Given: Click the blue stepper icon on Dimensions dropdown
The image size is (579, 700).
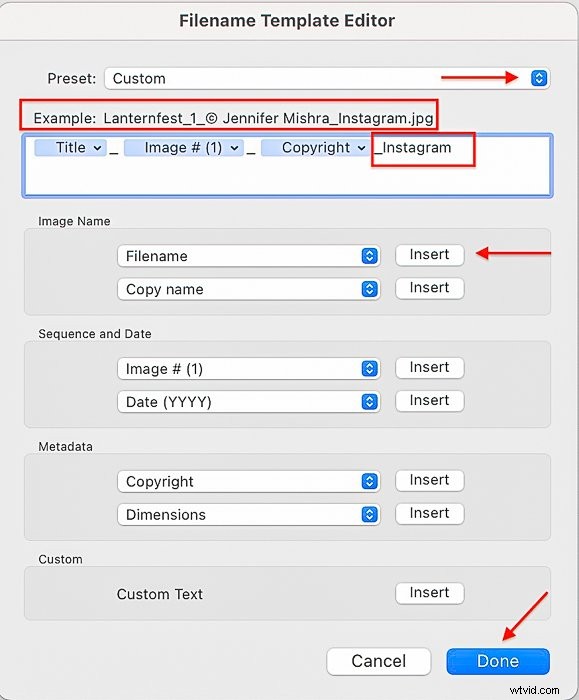Looking at the screenshot, I should point(369,515).
